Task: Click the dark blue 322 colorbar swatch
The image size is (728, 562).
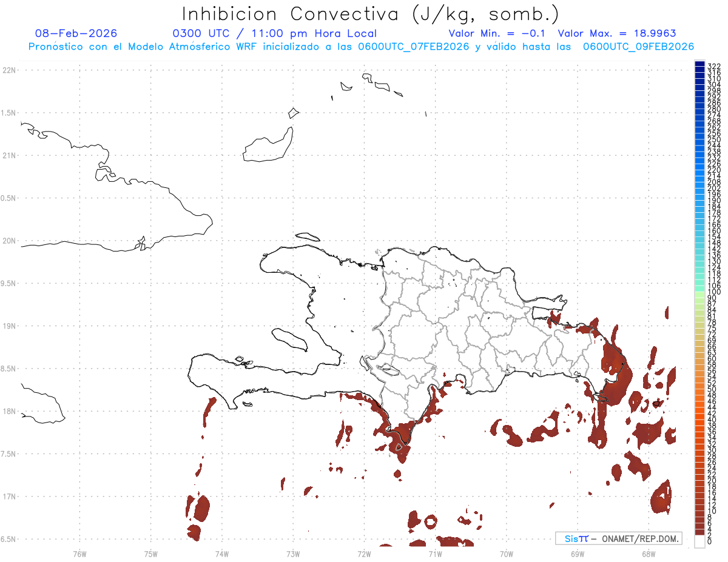Action: tap(699, 64)
